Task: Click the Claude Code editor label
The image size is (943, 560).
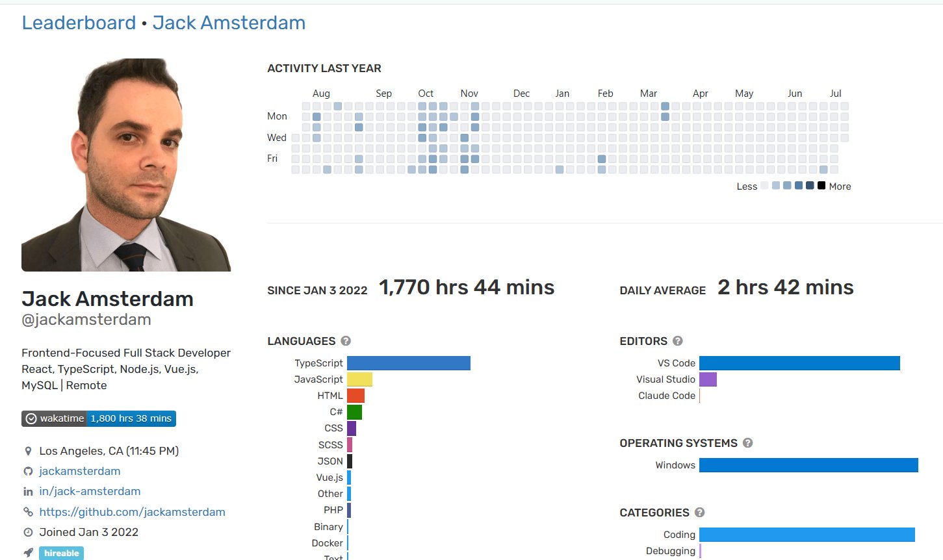Action: pos(667,396)
